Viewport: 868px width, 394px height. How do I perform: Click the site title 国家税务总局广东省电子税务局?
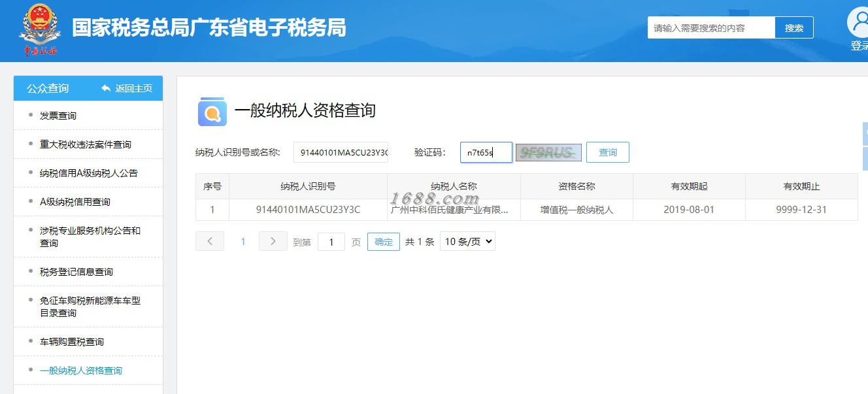[x=209, y=28]
